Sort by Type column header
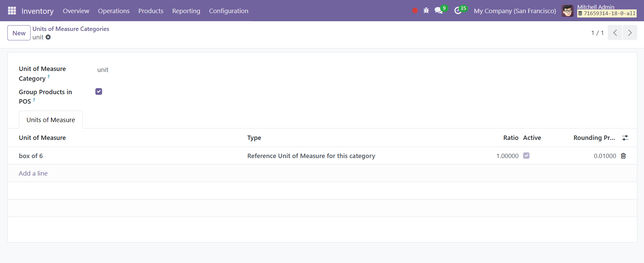 (254, 138)
